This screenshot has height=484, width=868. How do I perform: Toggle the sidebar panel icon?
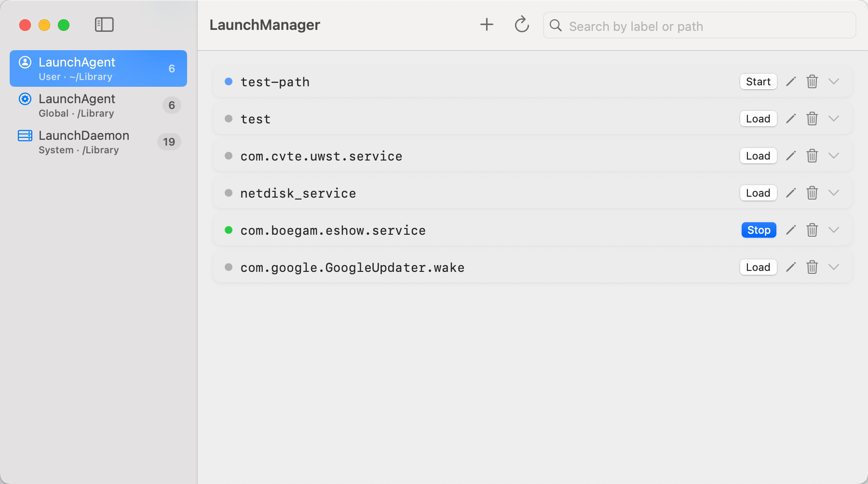(x=104, y=25)
